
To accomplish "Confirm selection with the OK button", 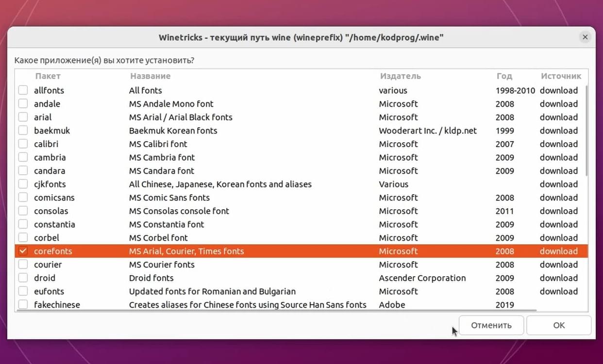I will (559, 325).
